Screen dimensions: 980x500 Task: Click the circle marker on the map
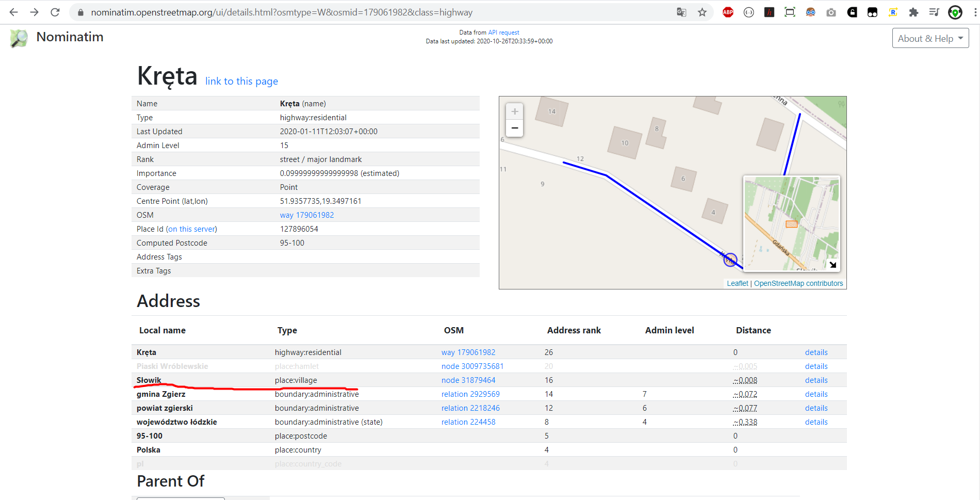coord(730,260)
